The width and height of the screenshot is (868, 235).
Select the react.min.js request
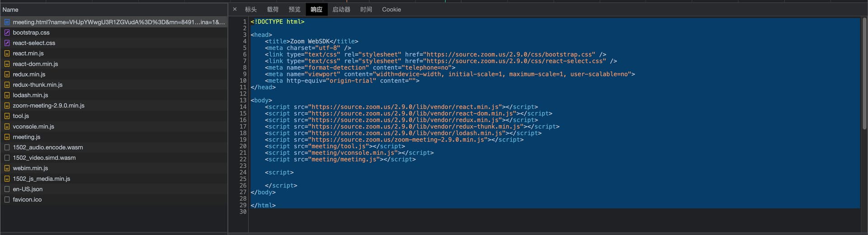pos(114,53)
